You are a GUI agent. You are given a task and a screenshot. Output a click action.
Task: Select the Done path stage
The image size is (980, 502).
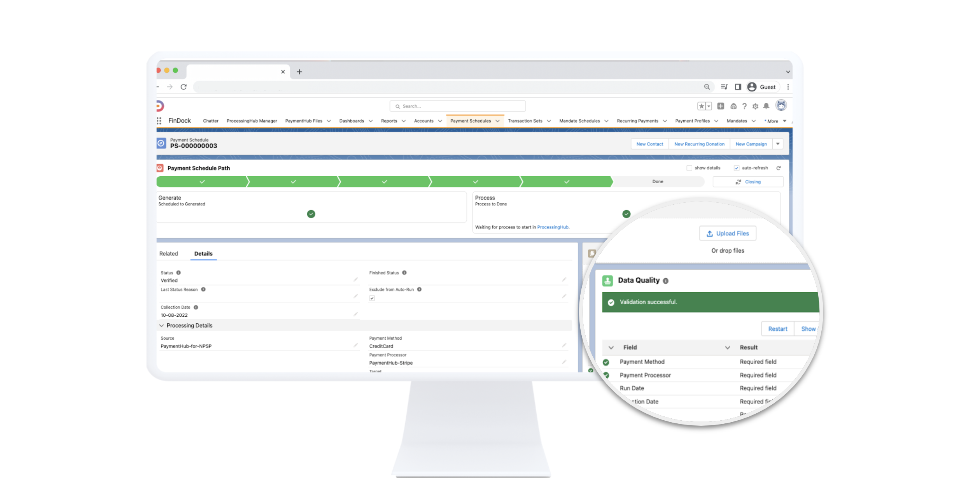pyautogui.click(x=658, y=182)
